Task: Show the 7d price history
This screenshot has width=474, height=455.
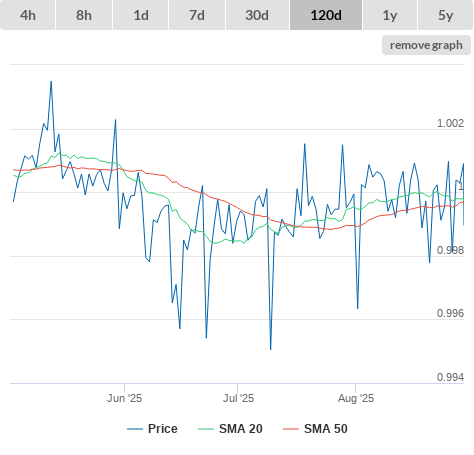Action: coord(197,15)
